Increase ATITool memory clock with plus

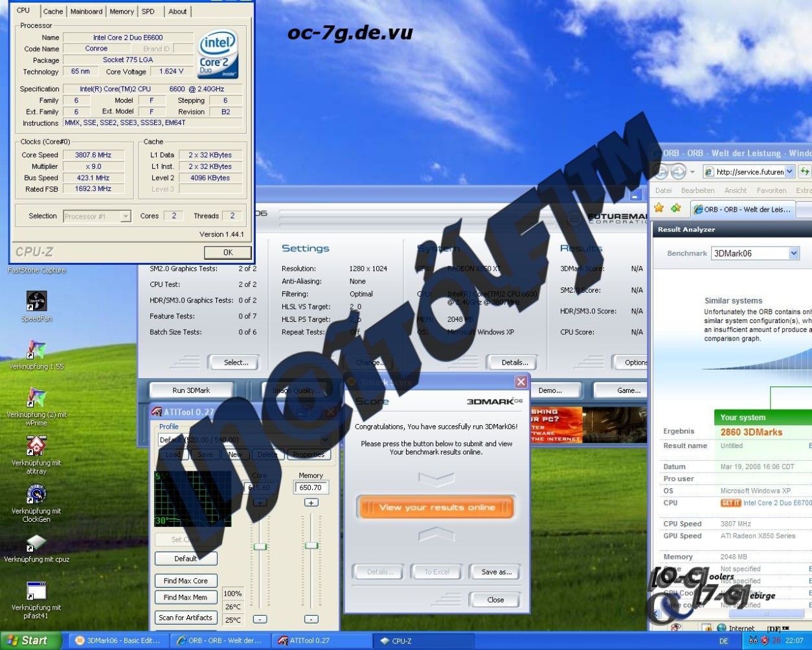pos(311,502)
